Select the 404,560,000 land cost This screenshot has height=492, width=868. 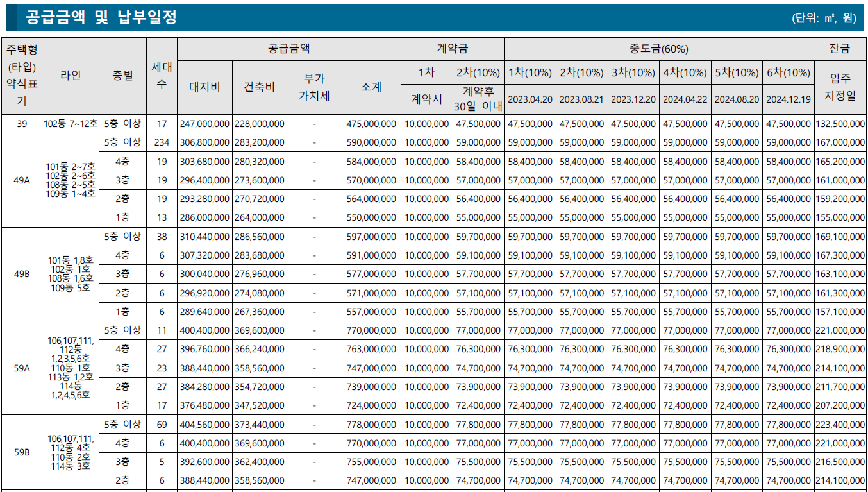tap(204, 425)
